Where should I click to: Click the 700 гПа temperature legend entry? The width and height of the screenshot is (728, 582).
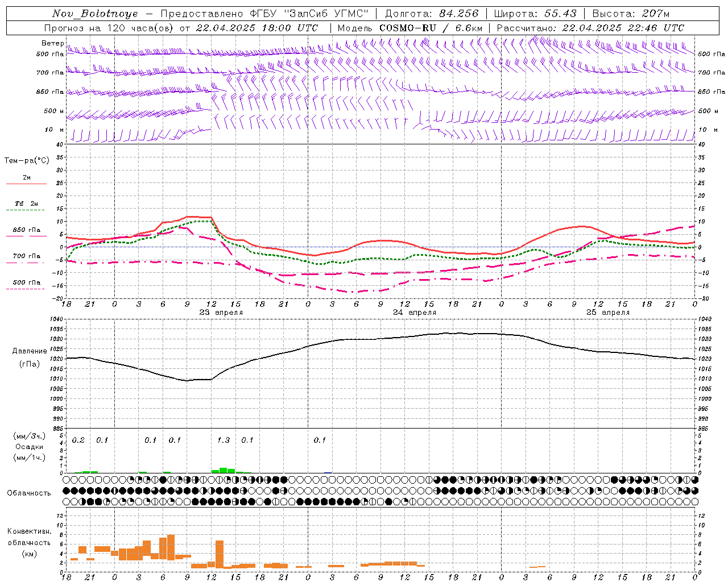[x=27, y=256]
